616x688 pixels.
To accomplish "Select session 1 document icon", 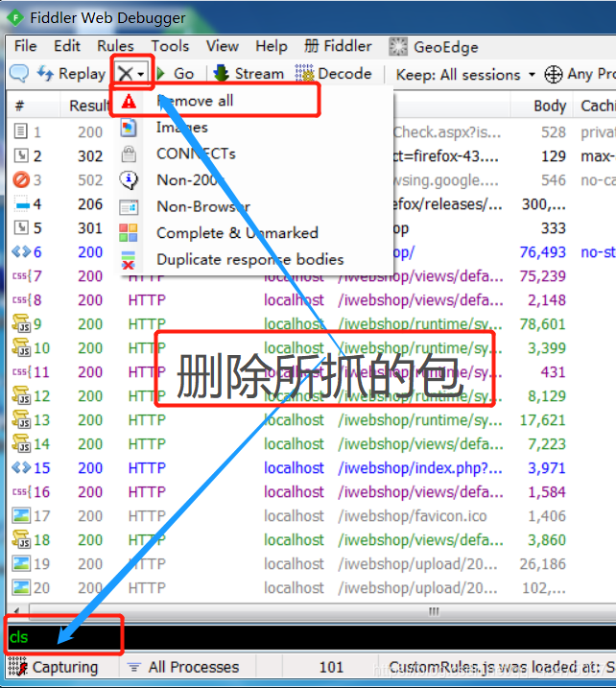I will coord(20,131).
